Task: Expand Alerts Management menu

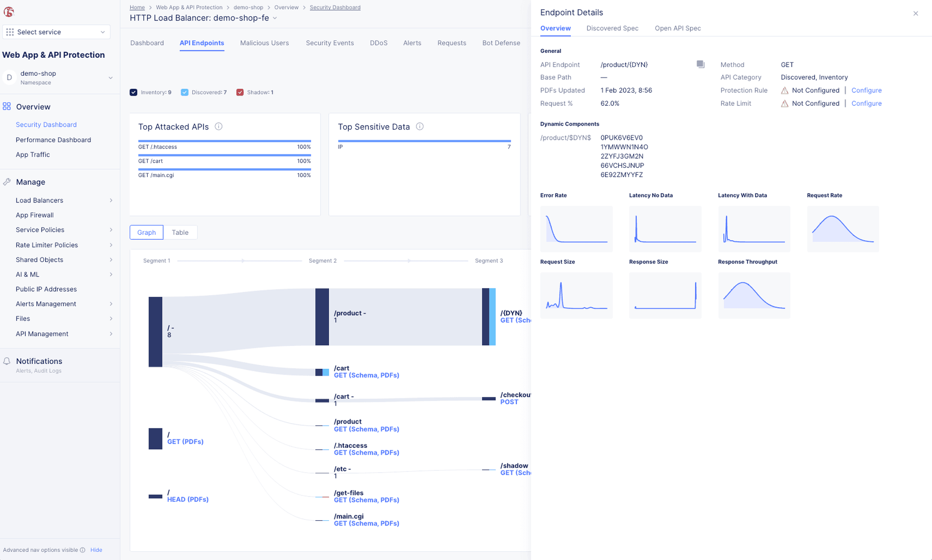Action: [x=111, y=304]
